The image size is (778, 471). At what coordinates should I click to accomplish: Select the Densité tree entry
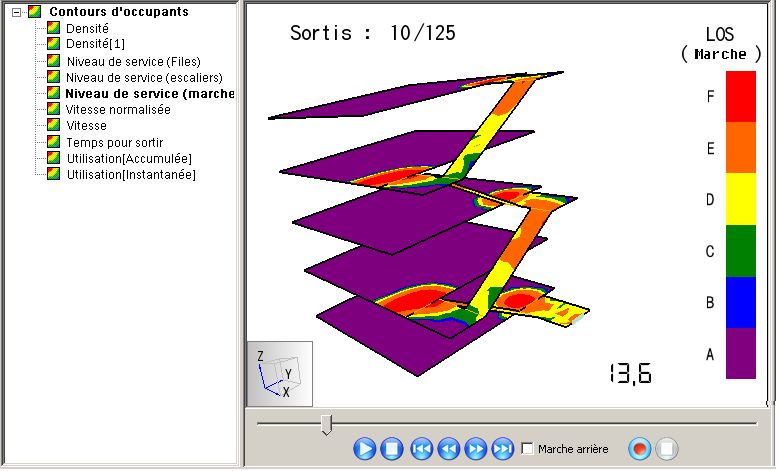pyautogui.click(x=87, y=28)
